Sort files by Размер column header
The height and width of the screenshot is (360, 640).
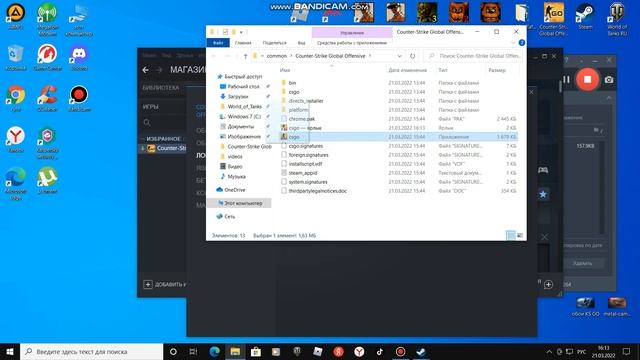pyautogui.click(x=497, y=70)
